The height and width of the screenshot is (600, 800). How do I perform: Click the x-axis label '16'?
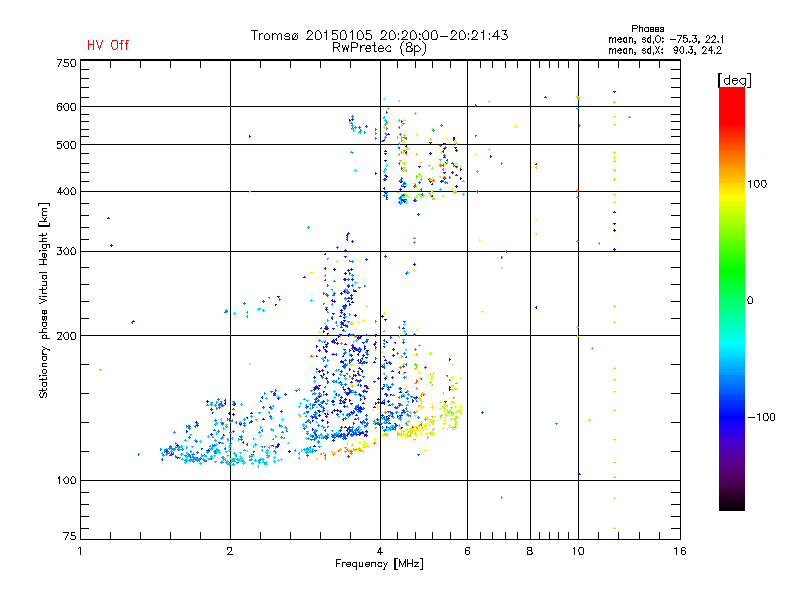tap(680, 551)
